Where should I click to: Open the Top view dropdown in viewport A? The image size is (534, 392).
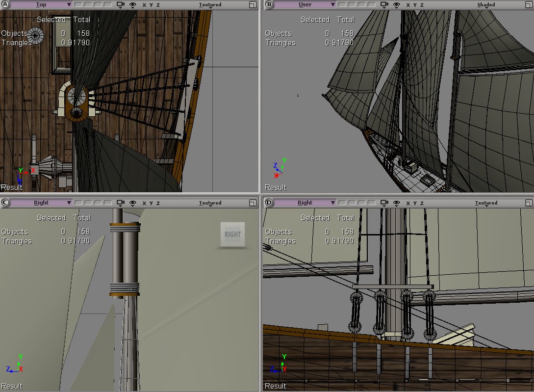tap(41, 5)
